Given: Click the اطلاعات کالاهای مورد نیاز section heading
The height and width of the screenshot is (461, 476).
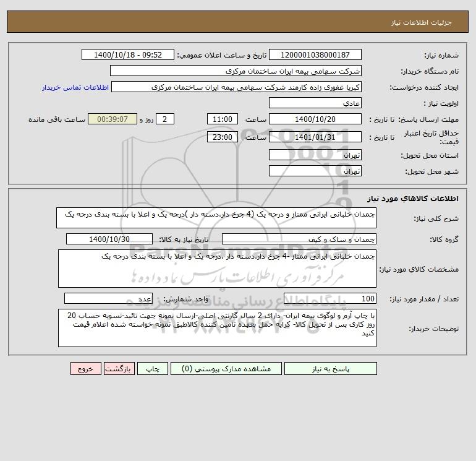Looking at the screenshot, I should (x=413, y=199).
